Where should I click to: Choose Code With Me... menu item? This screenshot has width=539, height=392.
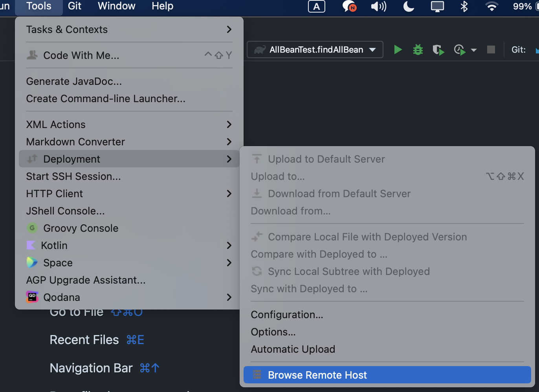tap(129, 55)
